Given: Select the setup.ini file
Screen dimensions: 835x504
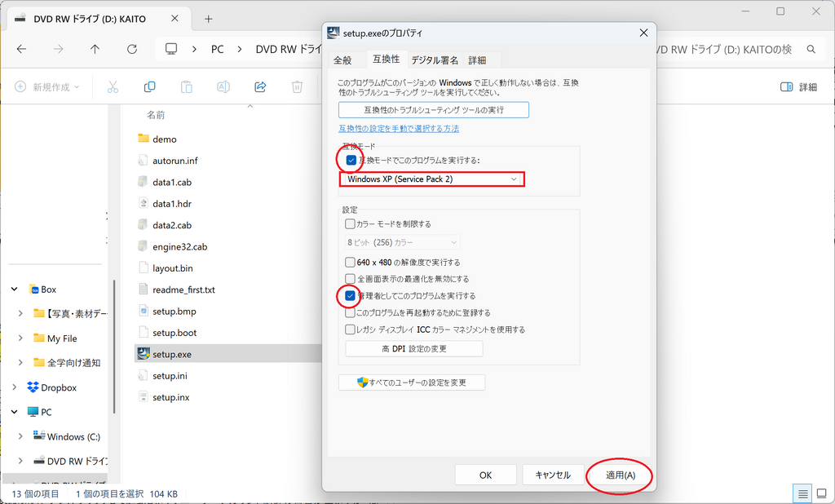Looking at the screenshot, I should [x=170, y=376].
